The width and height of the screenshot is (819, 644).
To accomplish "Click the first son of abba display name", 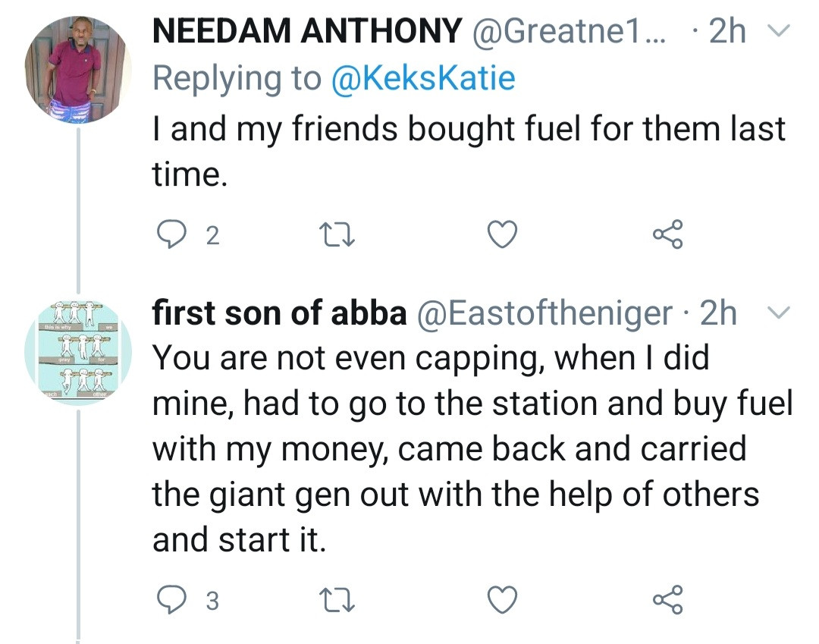I will point(279,313).
